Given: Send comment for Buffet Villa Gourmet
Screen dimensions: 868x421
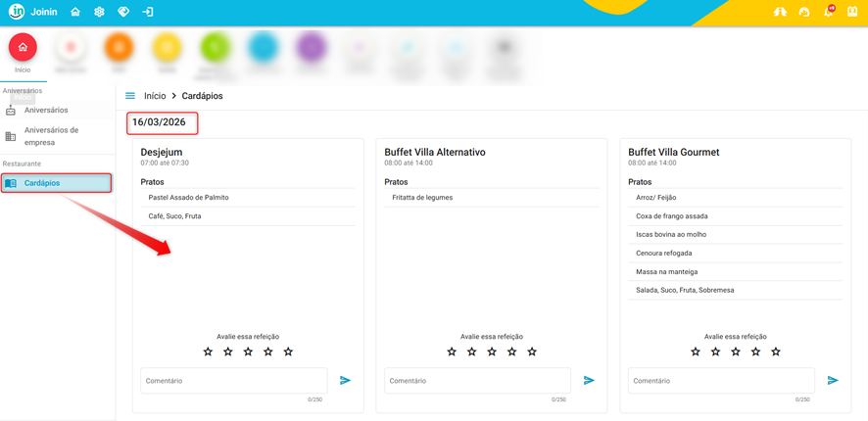Looking at the screenshot, I should pos(833,380).
